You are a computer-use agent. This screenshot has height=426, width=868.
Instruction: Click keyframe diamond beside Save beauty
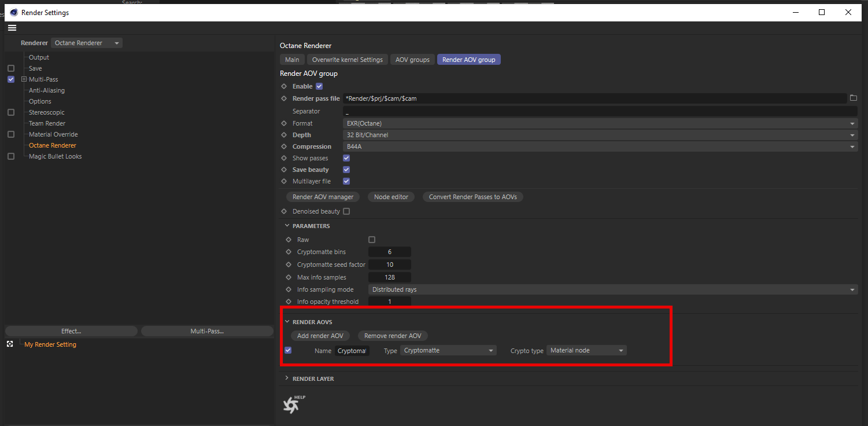point(284,170)
